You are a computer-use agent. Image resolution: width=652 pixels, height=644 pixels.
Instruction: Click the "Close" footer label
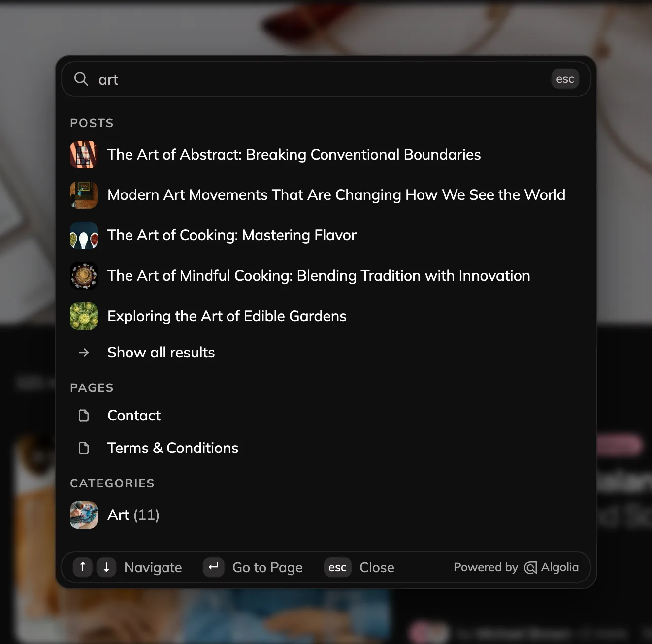377,567
